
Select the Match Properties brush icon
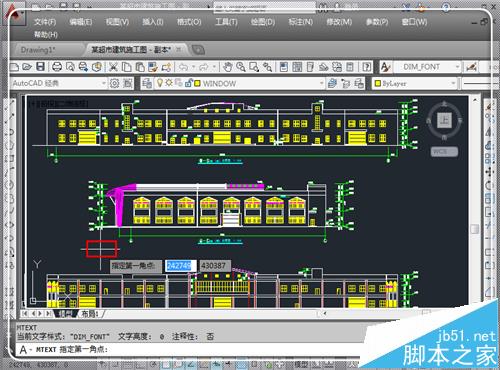[153, 67]
